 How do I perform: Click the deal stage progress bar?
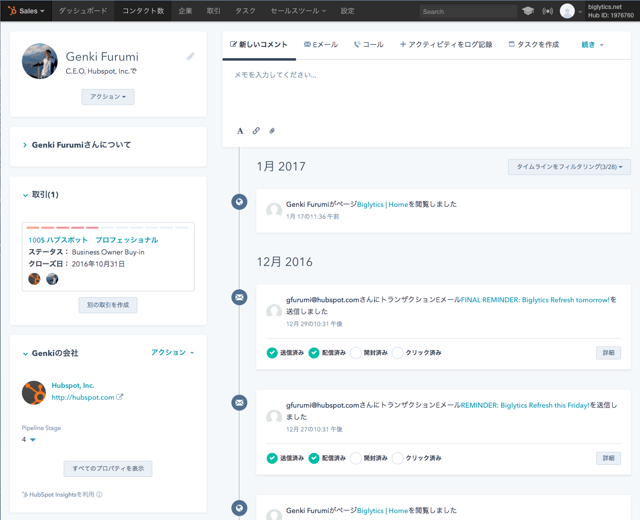(108, 228)
